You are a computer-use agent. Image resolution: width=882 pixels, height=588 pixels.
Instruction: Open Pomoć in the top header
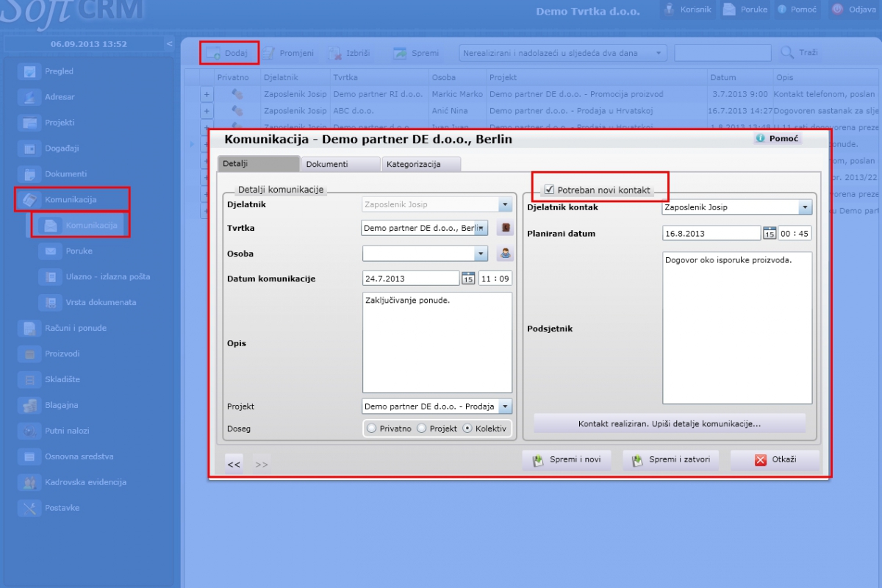pyautogui.click(x=797, y=10)
